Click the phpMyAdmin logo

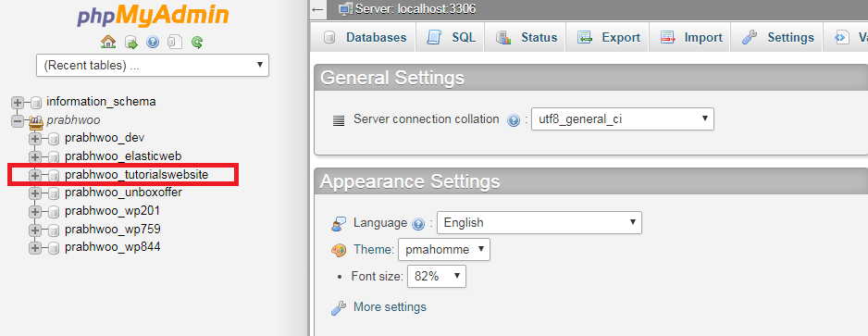tap(153, 16)
